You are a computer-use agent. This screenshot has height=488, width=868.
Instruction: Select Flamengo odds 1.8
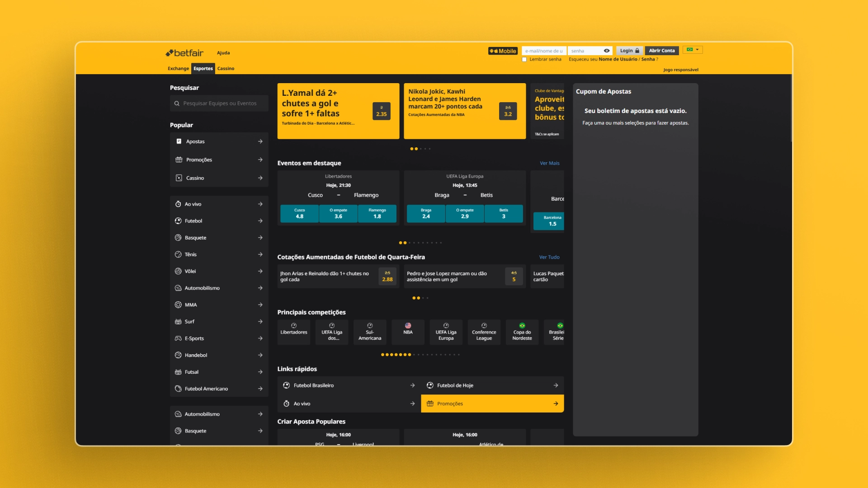pyautogui.click(x=377, y=214)
